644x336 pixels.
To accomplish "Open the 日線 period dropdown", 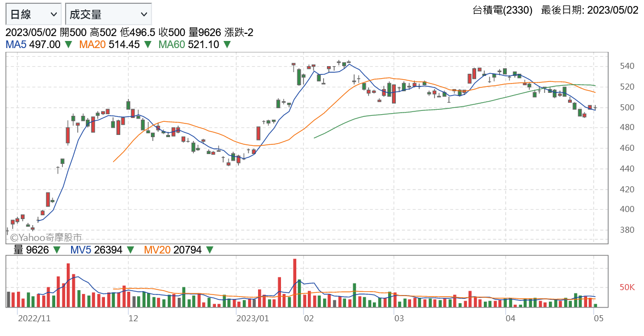I will pyautogui.click(x=33, y=14).
